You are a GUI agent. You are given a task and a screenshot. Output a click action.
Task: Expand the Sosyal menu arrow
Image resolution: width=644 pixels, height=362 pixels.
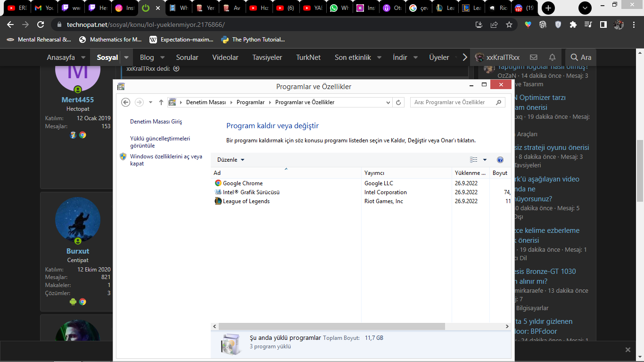click(x=126, y=58)
